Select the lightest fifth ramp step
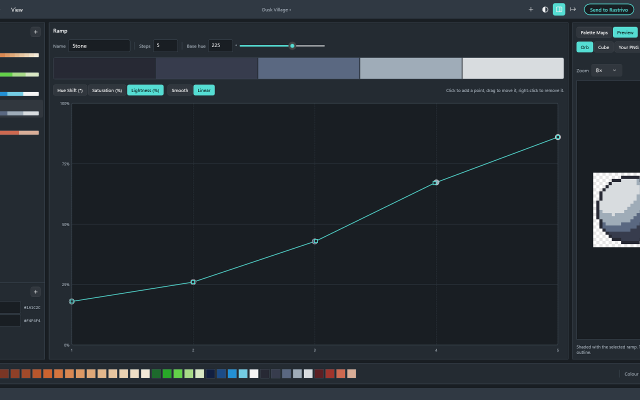Viewport: 640px width, 400px height. click(513, 68)
